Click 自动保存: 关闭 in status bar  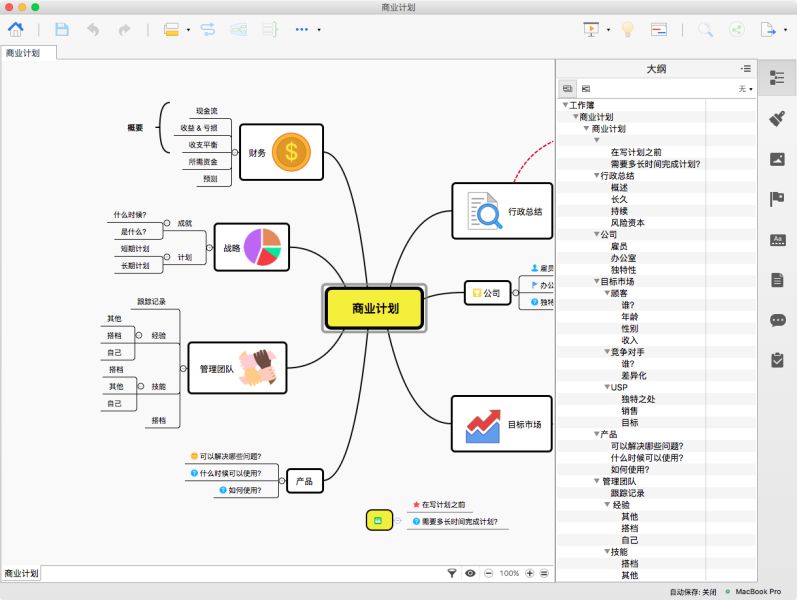[692, 592]
